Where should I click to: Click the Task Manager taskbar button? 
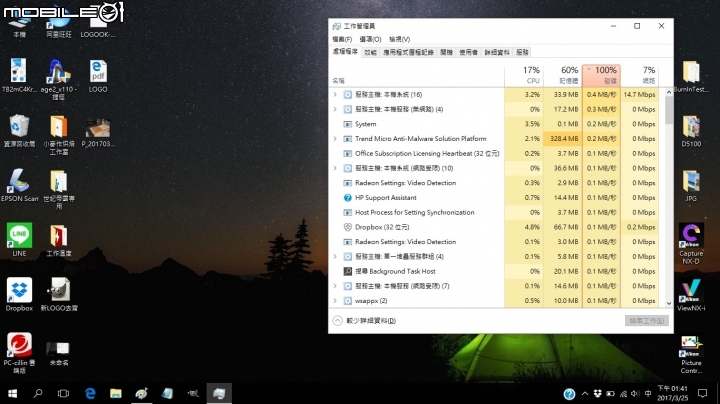coord(219,393)
